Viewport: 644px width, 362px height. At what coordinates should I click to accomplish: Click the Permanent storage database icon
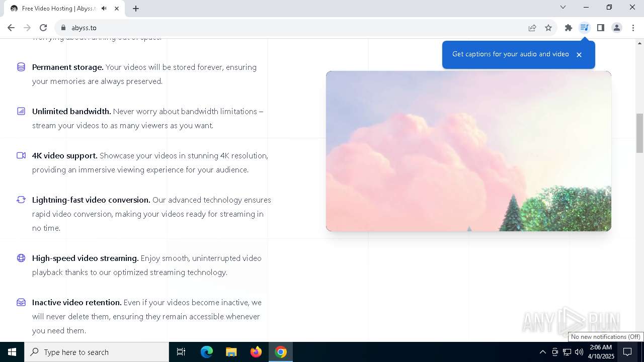[x=21, y=67]
